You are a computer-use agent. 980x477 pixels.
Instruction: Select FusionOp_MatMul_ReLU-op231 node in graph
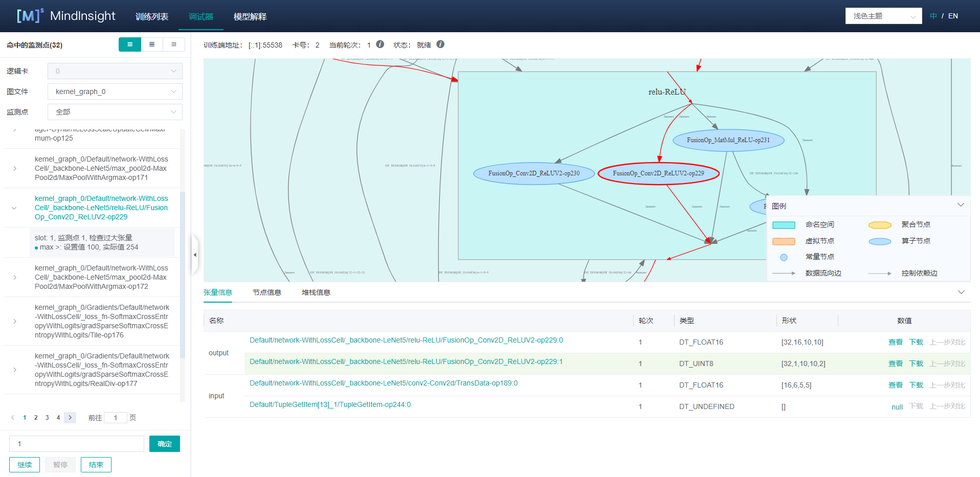pos(728,140)
